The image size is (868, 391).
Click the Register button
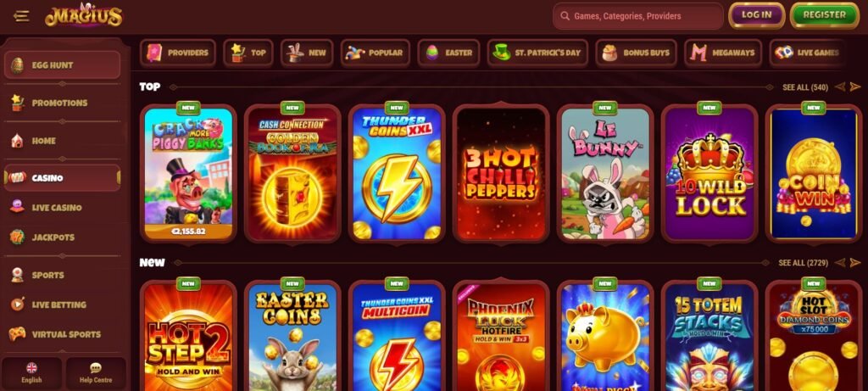coord(824,15)
